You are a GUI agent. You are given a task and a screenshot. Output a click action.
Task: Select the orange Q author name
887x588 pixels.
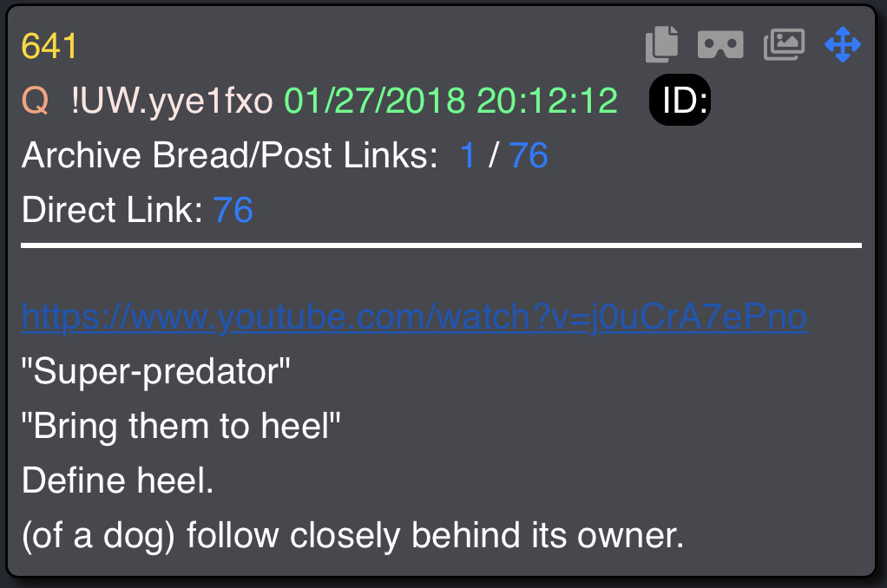[35, 101]
